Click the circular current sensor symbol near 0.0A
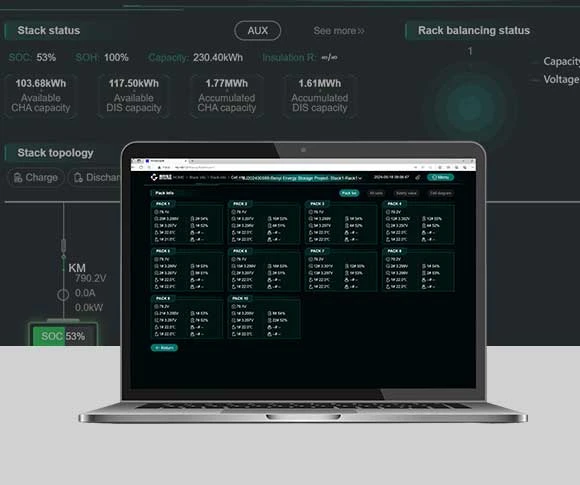580x485 pixels. (x=63, y=295)
